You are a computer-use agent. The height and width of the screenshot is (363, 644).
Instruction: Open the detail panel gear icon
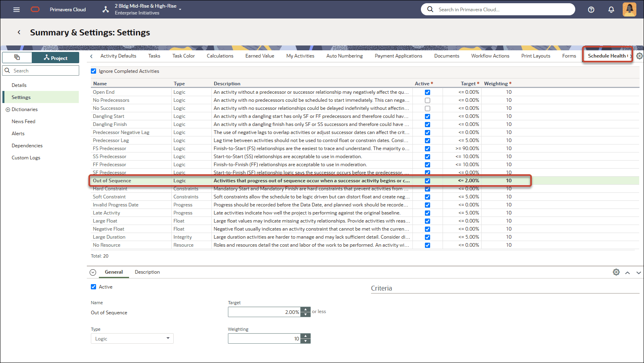(616, 272)
